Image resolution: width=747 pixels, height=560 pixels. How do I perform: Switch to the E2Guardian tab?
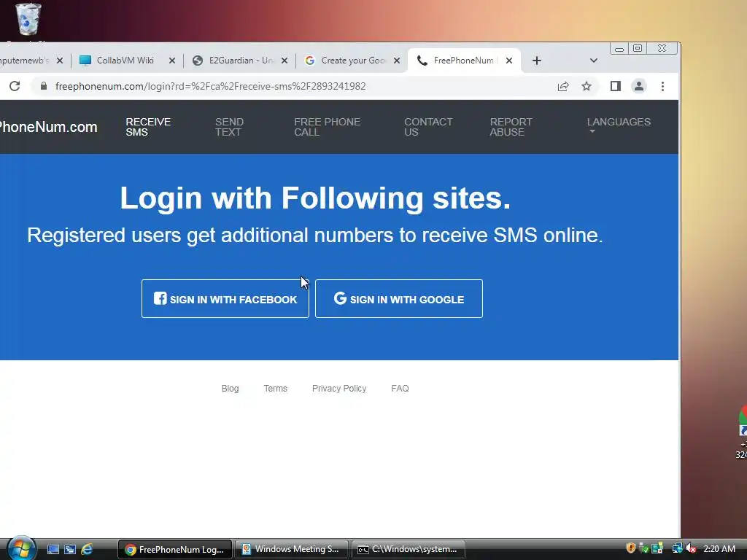(x=239, y=61)
